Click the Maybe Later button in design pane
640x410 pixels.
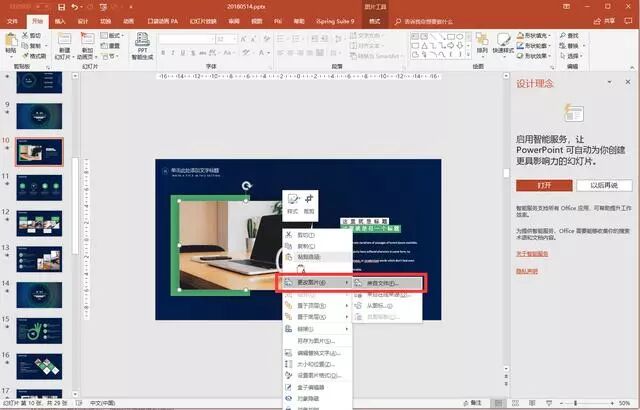604,185
